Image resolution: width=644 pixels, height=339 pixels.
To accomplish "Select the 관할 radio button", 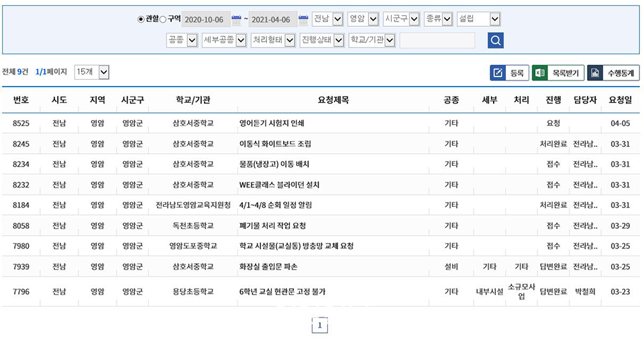I will 141,19.
